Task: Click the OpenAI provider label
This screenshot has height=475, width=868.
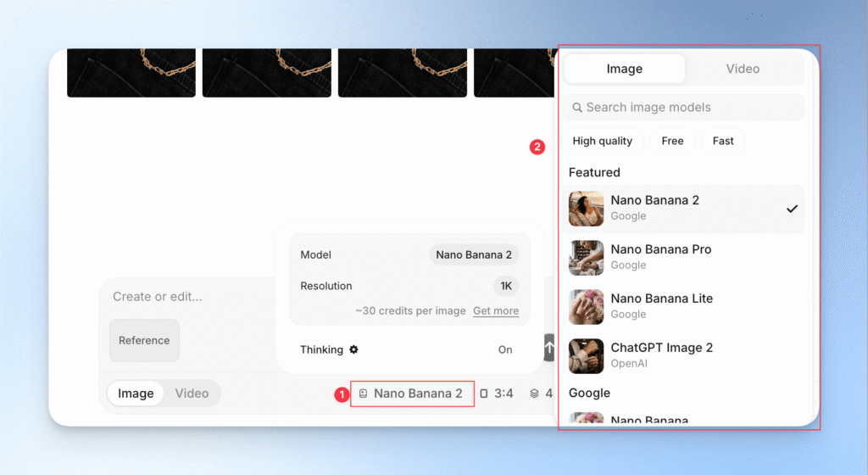Action: point(629,364)
